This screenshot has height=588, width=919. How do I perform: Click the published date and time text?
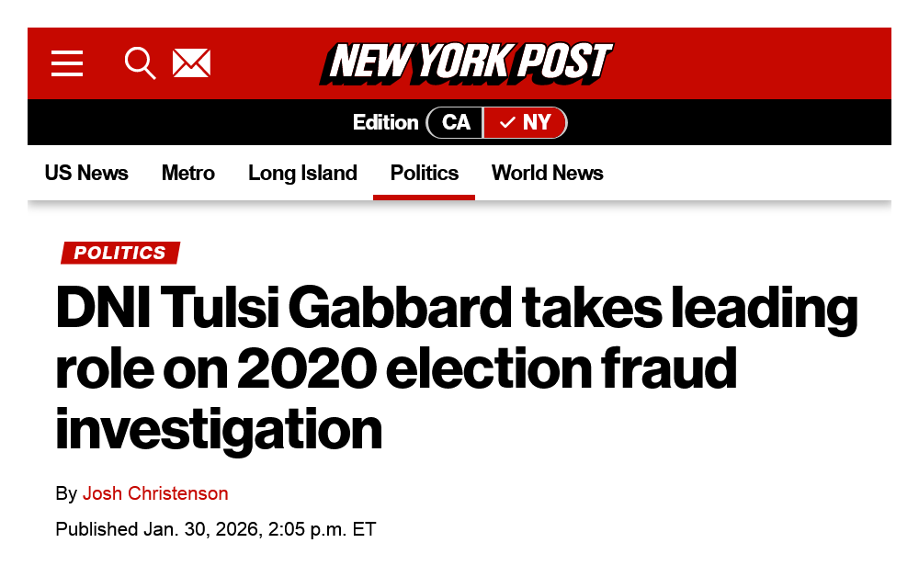click(216, 529)
